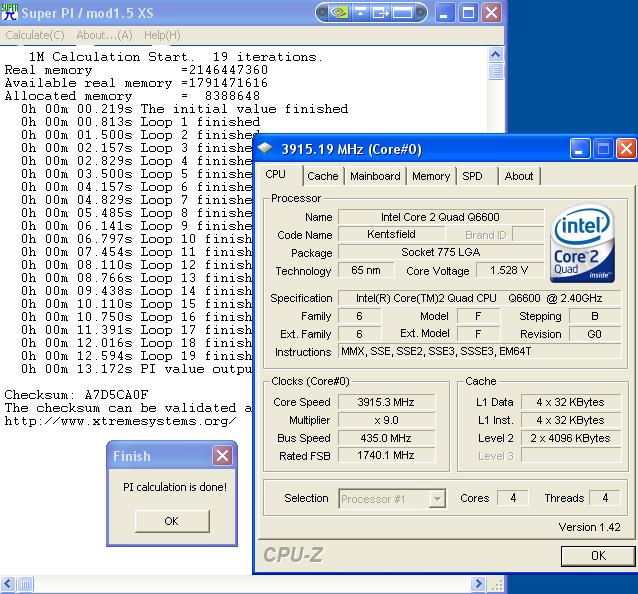Expand the Processor #1 selection dropdown

click(437, 499)
